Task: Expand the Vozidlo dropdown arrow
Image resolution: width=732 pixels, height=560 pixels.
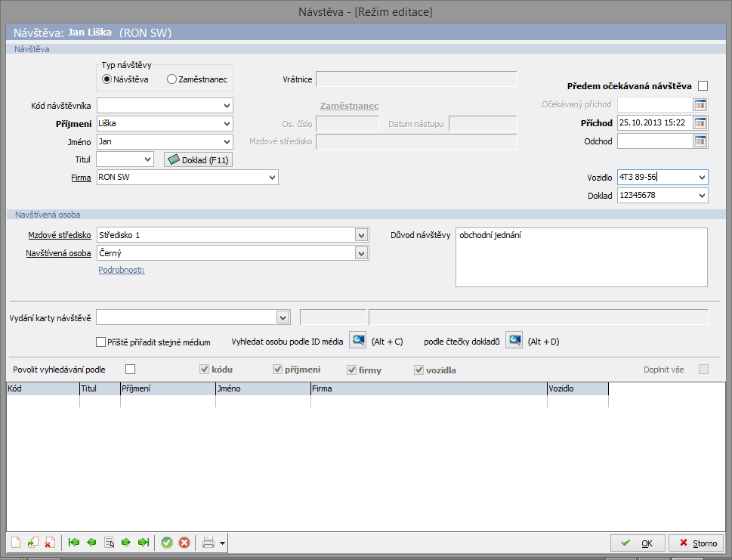Action: coord(702,178)
